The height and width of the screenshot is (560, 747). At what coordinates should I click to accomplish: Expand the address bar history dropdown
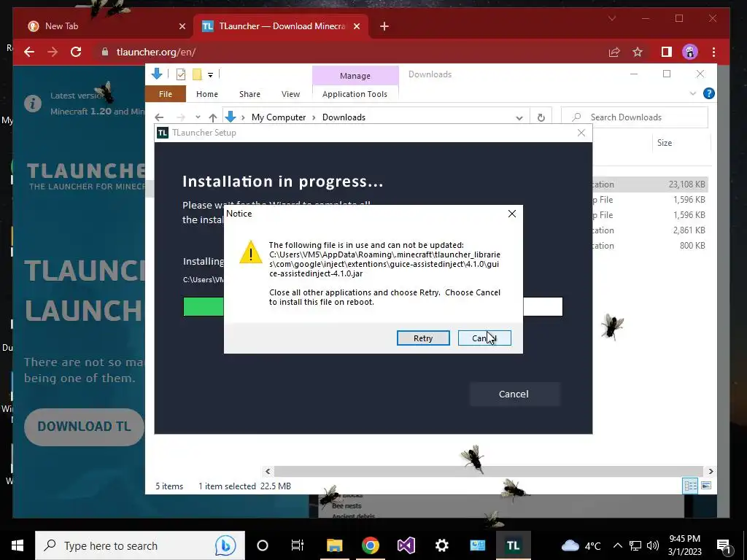click(519, 117)
